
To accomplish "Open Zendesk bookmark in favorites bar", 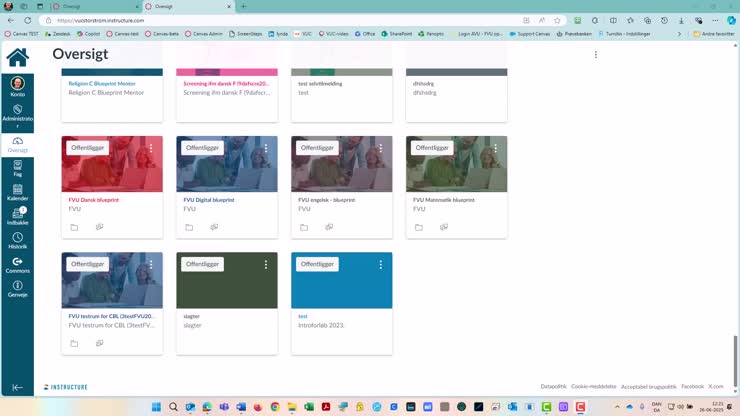I will (x=58, y=34).
